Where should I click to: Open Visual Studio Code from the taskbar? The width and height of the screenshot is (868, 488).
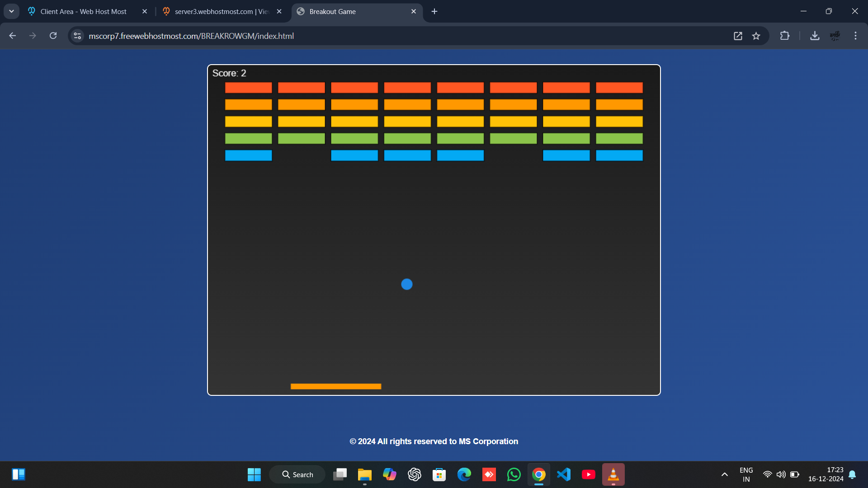(x=564, y=474)
